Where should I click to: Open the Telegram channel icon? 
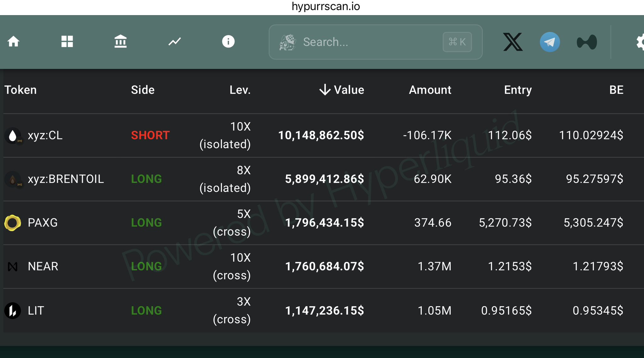tap(550, 42)
